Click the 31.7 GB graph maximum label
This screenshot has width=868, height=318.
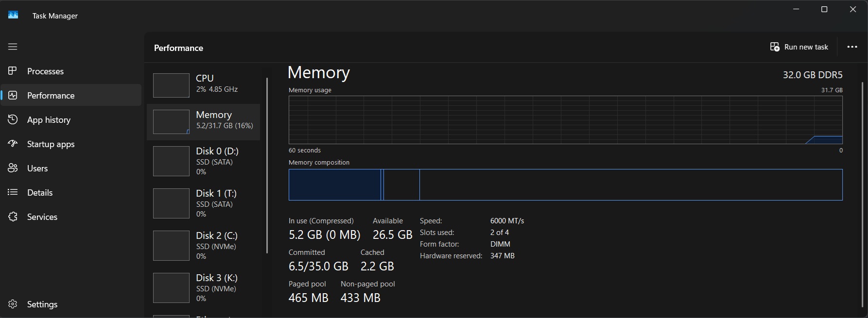point(832,90)
